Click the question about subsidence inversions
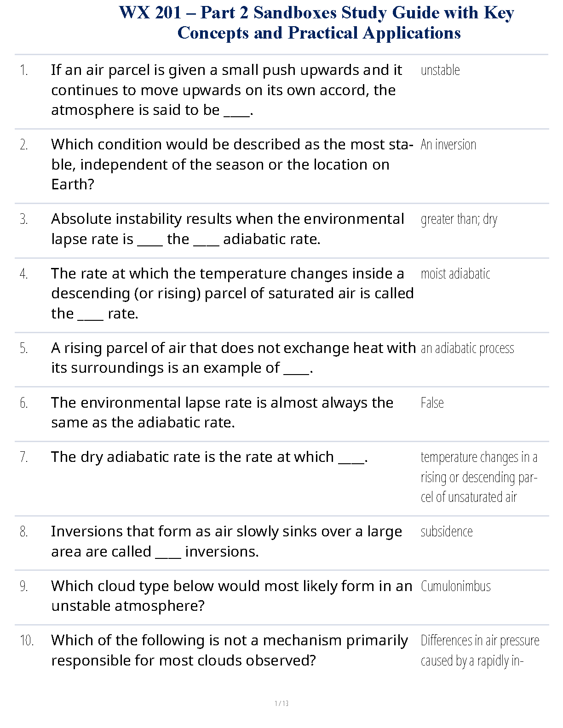This screenshot has height=728, width=563. pos(226,541)
